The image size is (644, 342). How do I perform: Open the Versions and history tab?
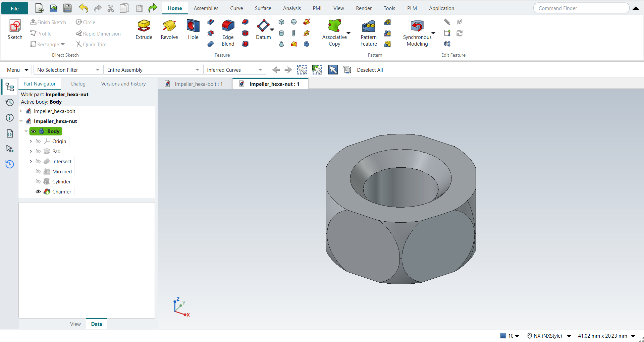point(123,84)
